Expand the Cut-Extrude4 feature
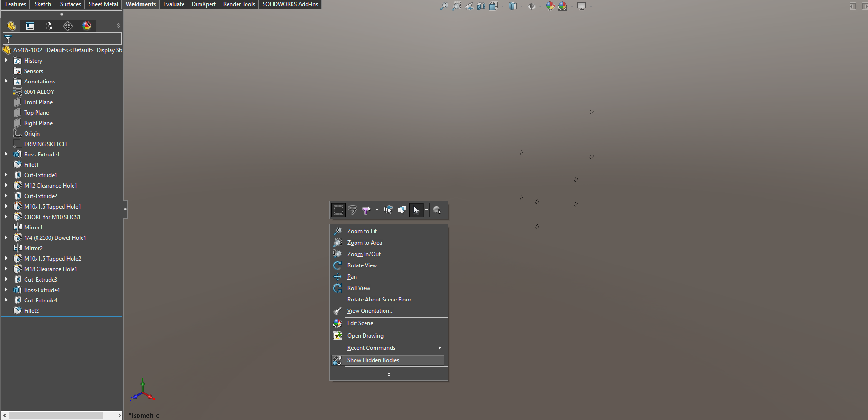868x420 pixels. (x=6, y=300)
